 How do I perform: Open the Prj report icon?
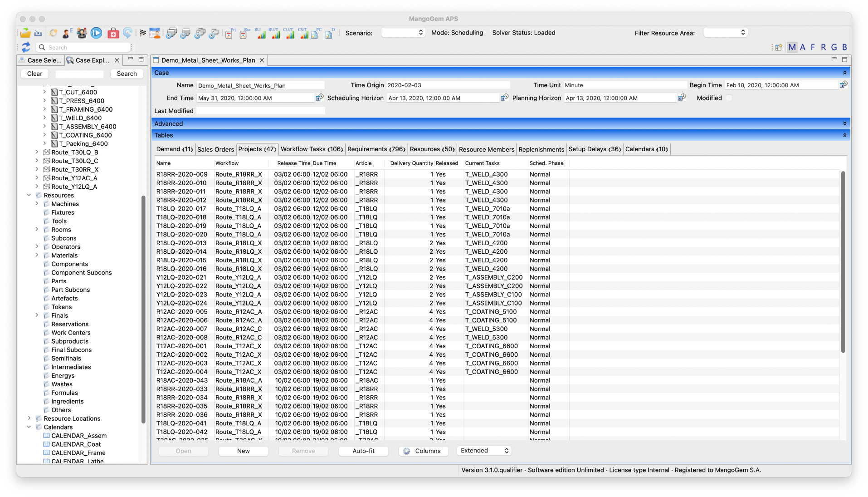tap(230, 33)
